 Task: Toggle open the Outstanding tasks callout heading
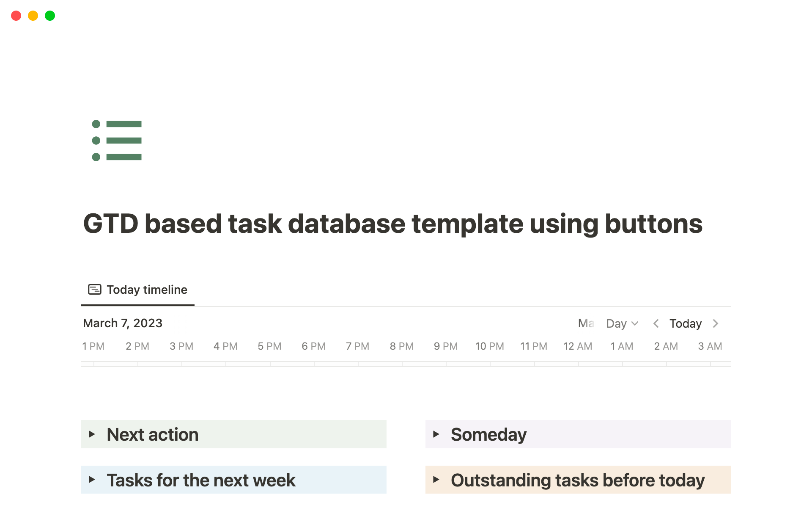coord(578,480)
